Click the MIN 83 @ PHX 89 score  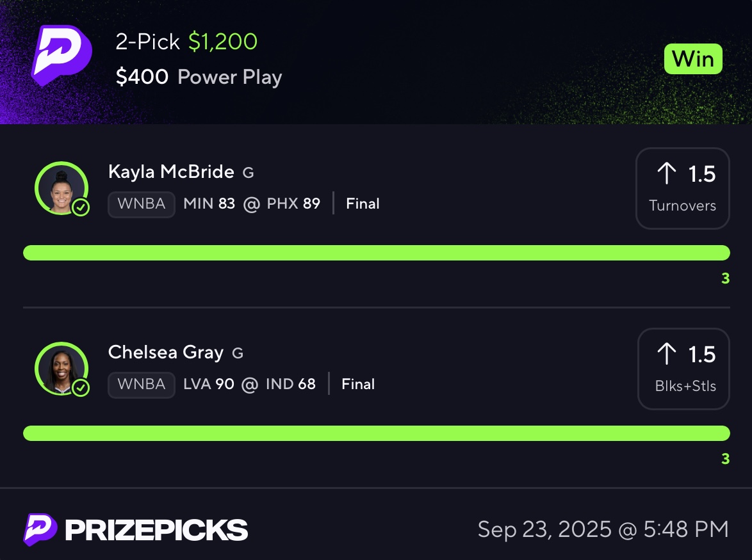252,204
